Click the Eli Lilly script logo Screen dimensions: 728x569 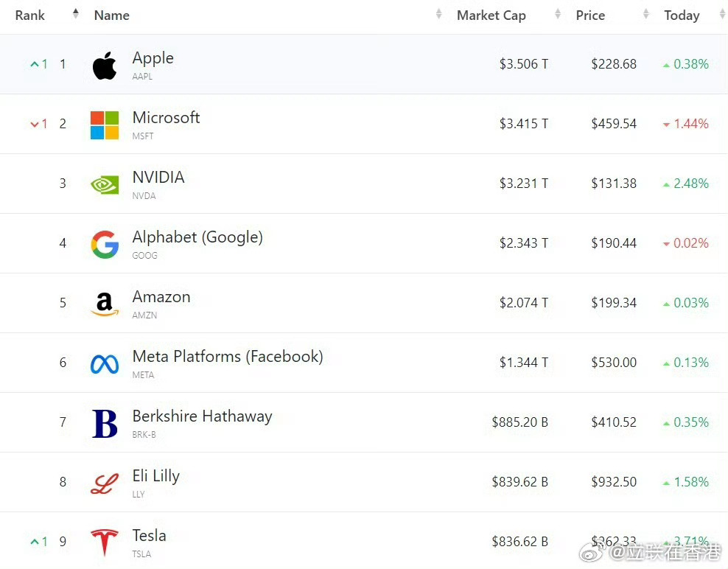(x=105, y=484)
